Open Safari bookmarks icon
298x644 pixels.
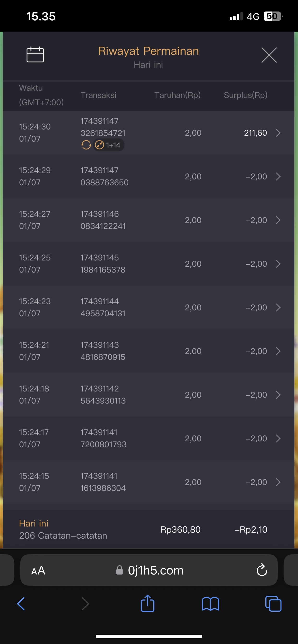tap(210, 604)
